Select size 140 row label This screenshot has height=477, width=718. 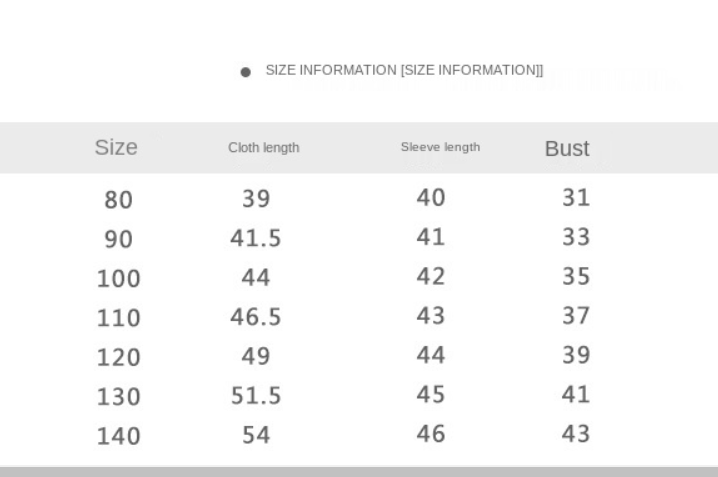click(x=119, y=436)
